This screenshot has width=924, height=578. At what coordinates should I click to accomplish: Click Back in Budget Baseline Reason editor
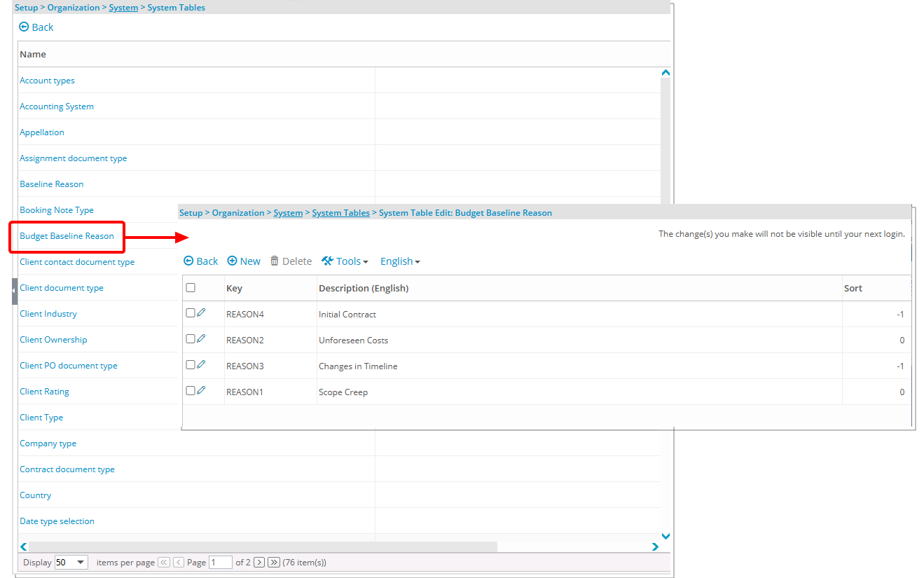(x=201, y=261)
